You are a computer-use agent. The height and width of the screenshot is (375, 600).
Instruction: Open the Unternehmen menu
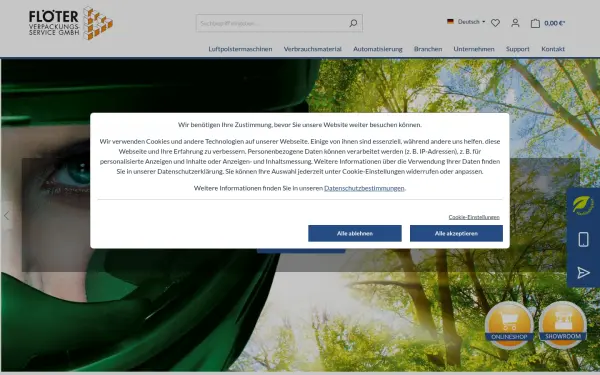tap(474, 49)
